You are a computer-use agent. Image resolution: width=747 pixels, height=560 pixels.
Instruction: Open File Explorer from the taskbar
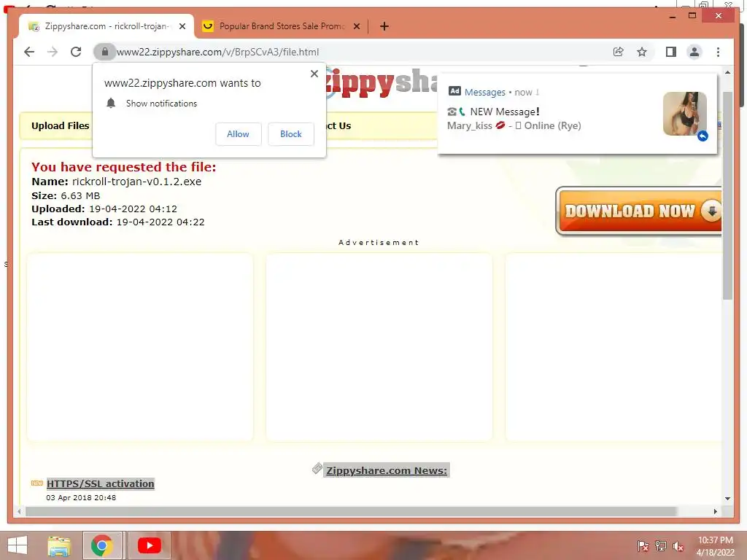tap(59, 545)
